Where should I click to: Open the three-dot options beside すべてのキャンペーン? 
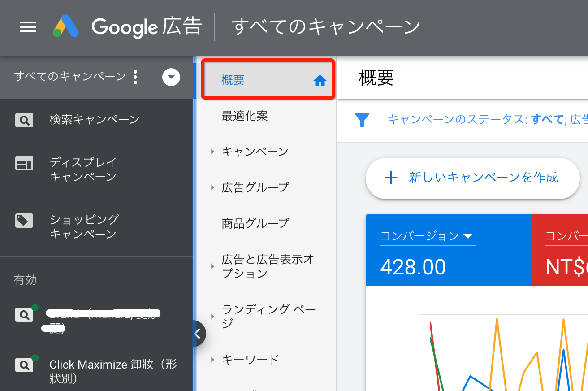[136, 77]
